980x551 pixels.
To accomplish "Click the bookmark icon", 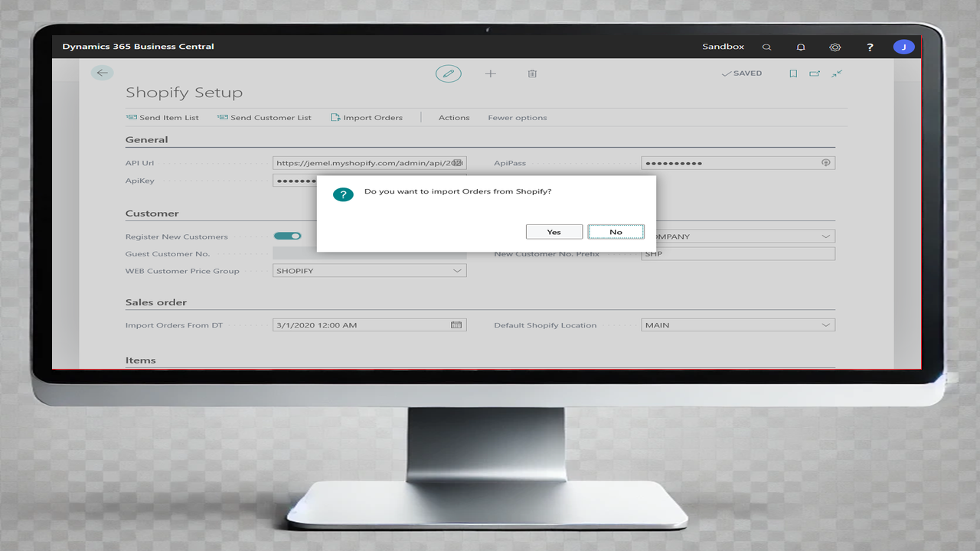I will pyautogui.click(x=793, y=73).
